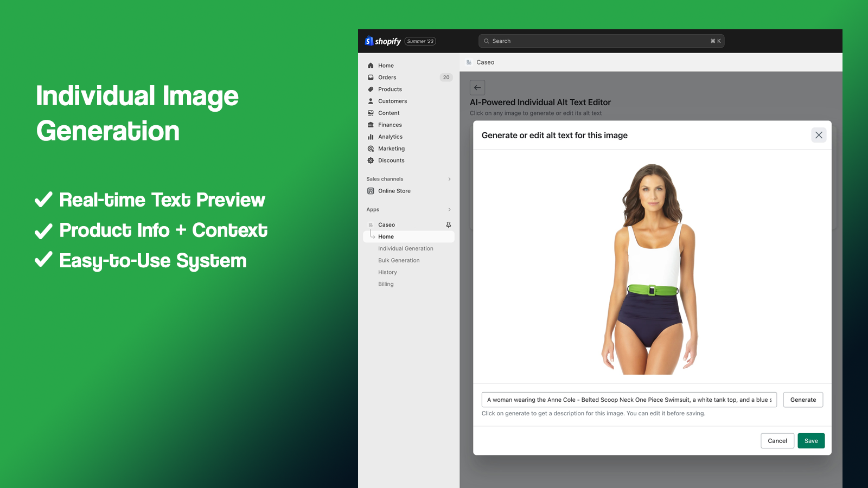The width and height of the screenshot is (868, 488).
Task: Expand the Apps section chevron
Action: click(449, 209)
